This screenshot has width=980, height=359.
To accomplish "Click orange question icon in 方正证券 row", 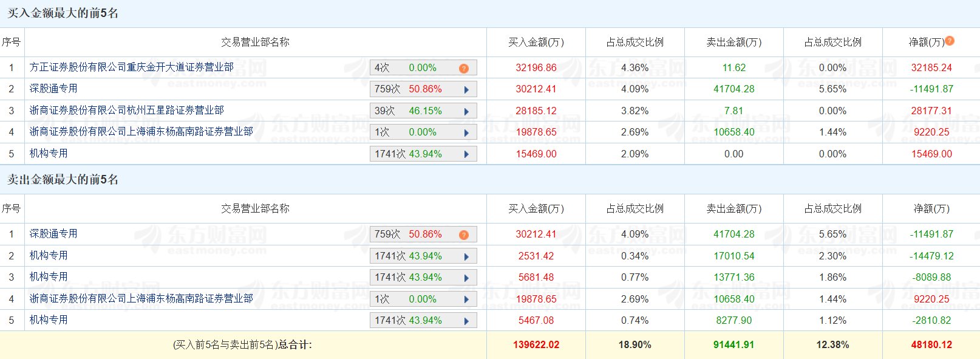I will (464, 68).
